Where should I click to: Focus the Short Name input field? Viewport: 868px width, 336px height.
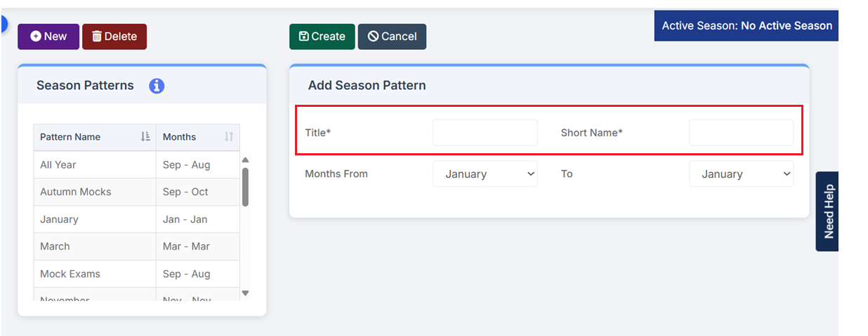pos(741,132)
